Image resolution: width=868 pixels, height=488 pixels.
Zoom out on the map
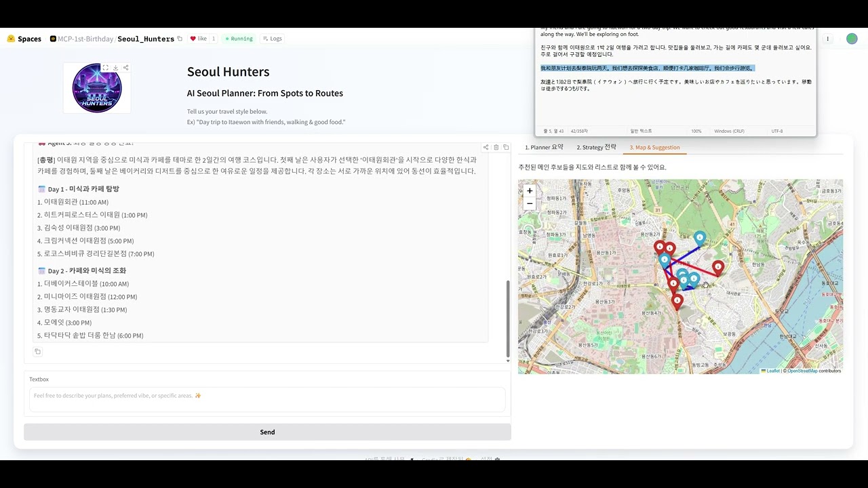pos(530,203)
